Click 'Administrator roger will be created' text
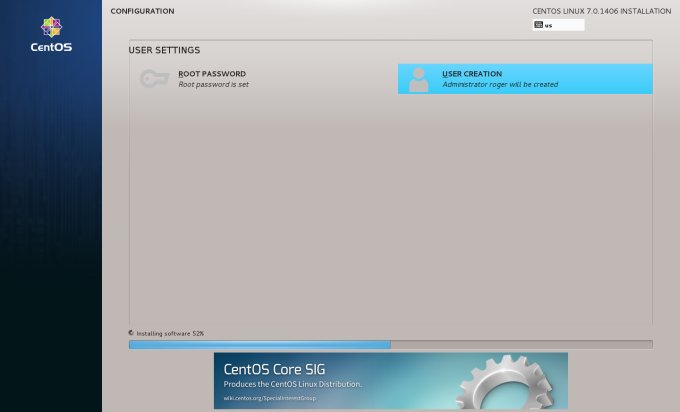680x412 pixels. click(500, 84)
